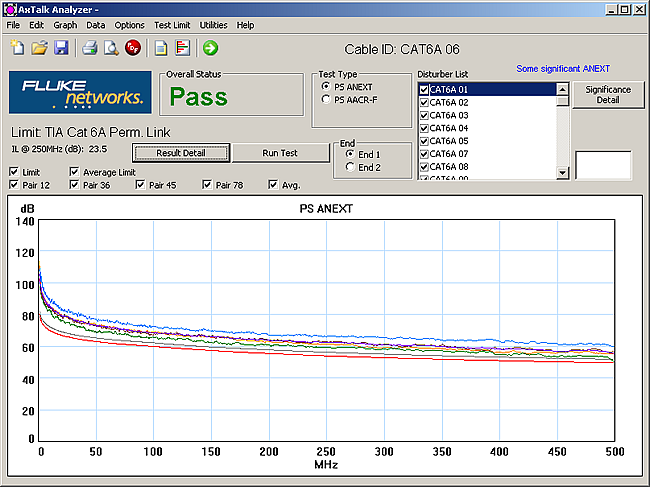Screen dimensions: 650x487
Task: Export to PDF red icon
Action: (x=133, y=48)
